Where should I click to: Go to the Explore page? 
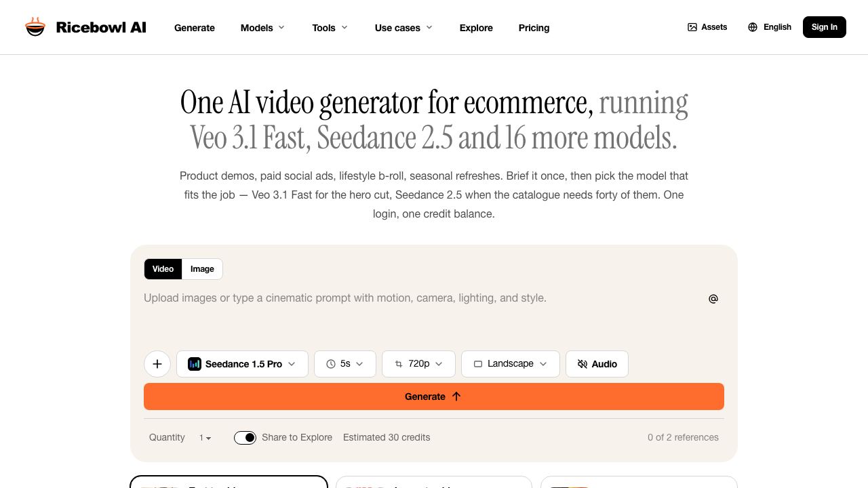pyautogui.click(x=476, y=28)
